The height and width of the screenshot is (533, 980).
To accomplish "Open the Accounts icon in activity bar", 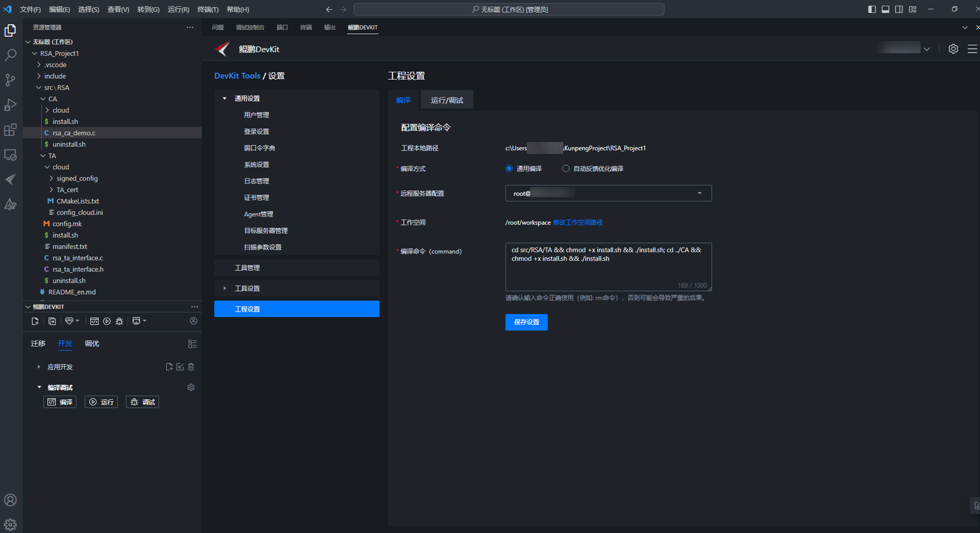I will tap(10, 500).
